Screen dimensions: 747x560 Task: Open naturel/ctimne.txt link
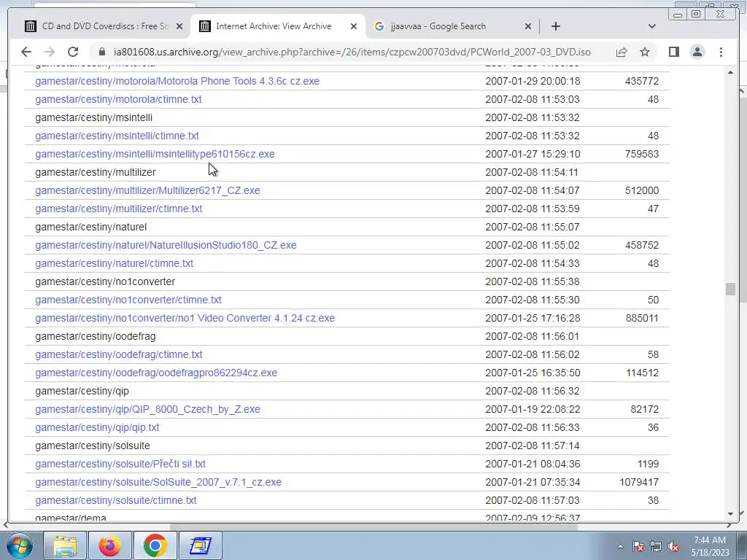coord(115,263)
